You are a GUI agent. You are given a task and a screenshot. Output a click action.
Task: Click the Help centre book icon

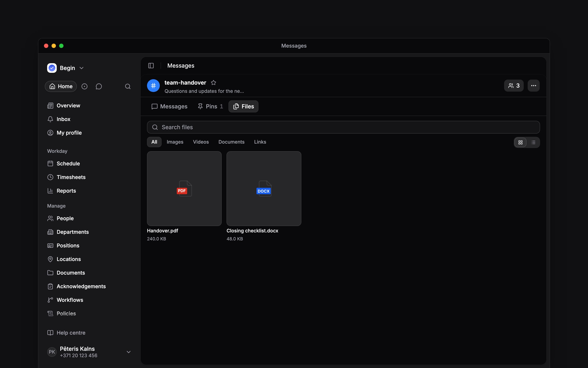tap(50, 333)
